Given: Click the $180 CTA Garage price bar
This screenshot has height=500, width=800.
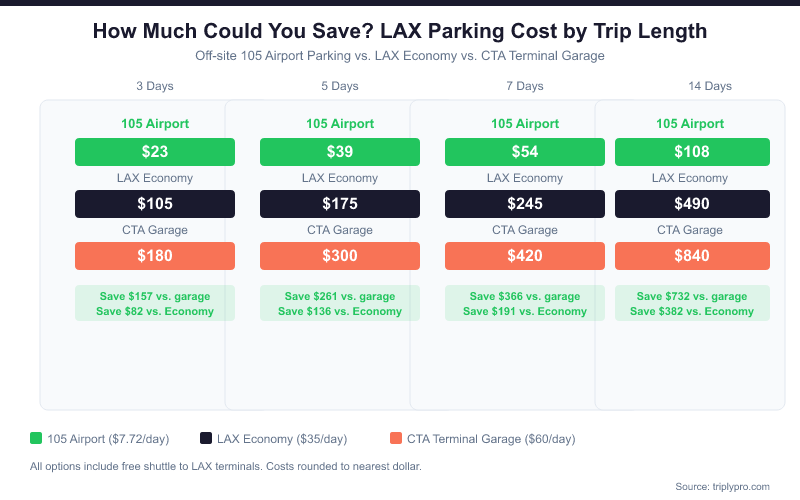Looking at the screenshot, I should click(155, 256).
